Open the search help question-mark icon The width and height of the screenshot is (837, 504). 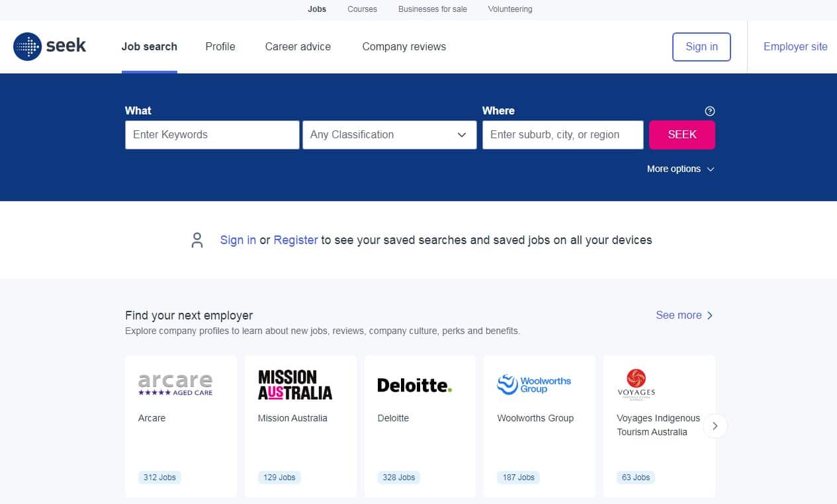710,111
